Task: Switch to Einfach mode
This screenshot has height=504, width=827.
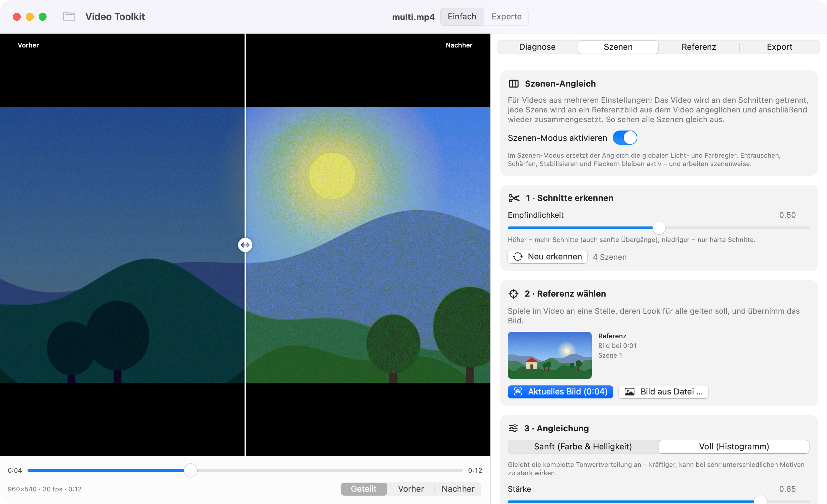Action: [x=462, y=16]
